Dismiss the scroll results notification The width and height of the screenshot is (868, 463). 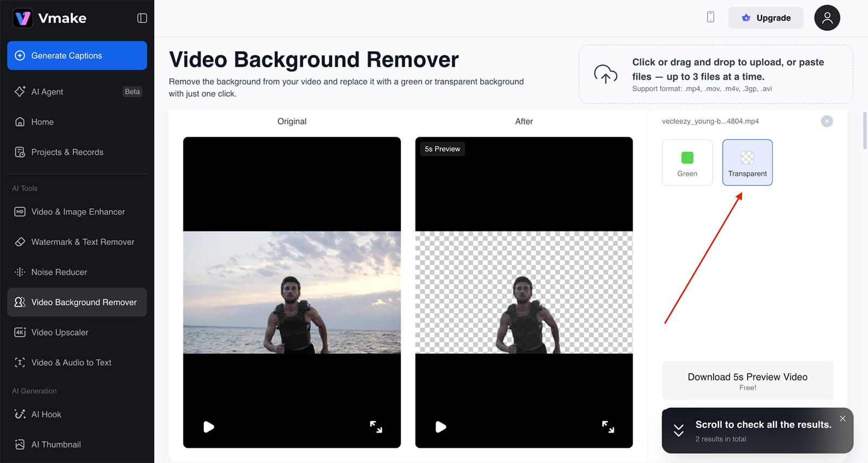coord(842,418)
